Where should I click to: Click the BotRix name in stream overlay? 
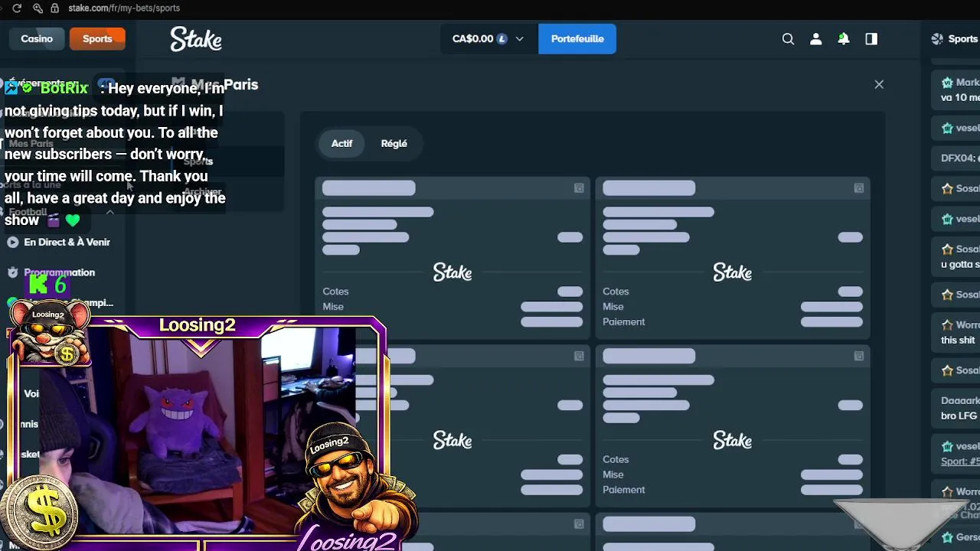coord(64,88)
